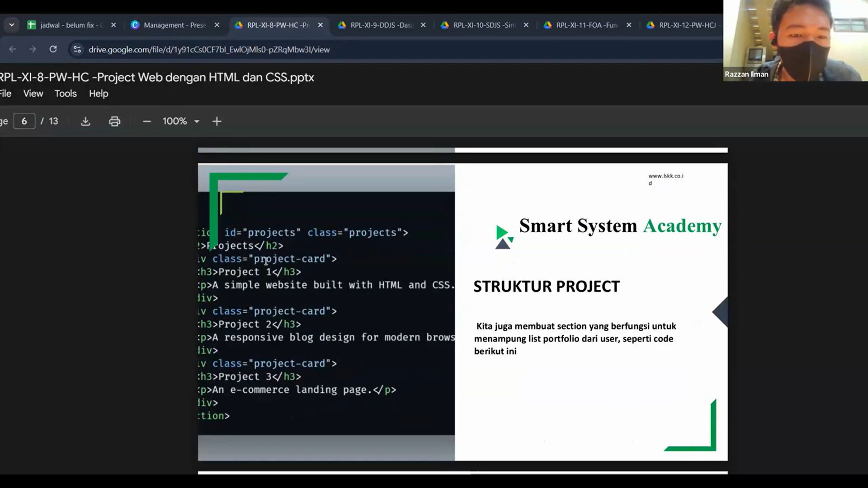Open the View menu
Viewport: 868px width, 488px height.
coord(33,94)
